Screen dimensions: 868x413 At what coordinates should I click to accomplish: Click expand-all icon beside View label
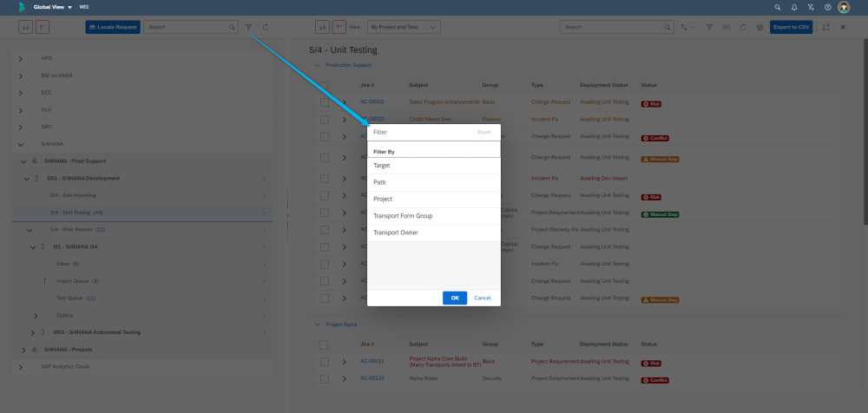click(322, 27)
